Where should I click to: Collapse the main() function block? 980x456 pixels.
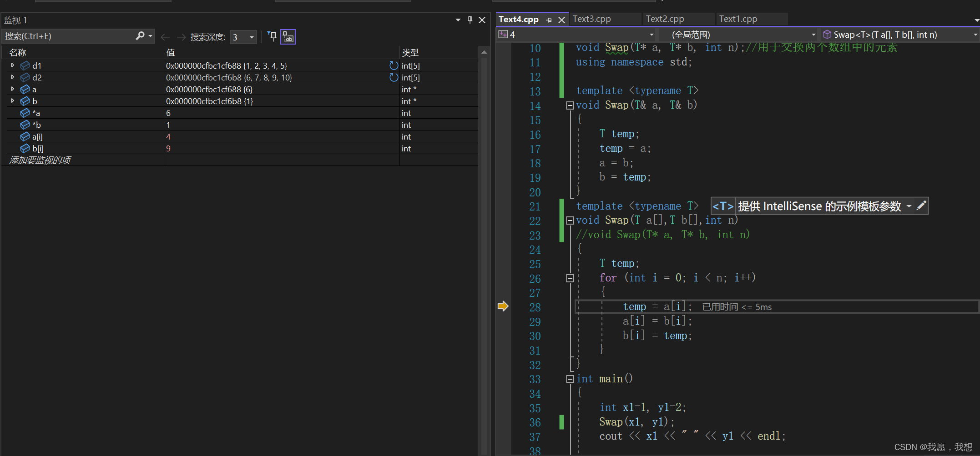tap(570, 379)
